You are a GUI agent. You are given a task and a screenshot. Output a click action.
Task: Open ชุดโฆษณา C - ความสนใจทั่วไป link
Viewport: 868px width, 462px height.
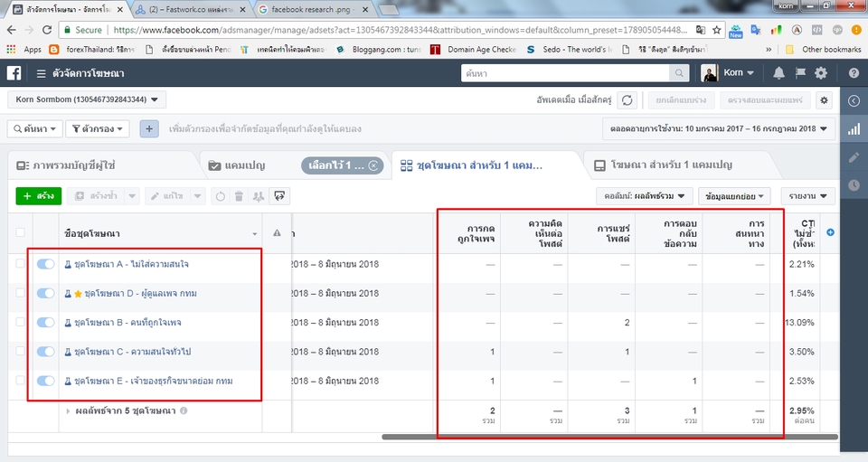(x=132, y=352)
